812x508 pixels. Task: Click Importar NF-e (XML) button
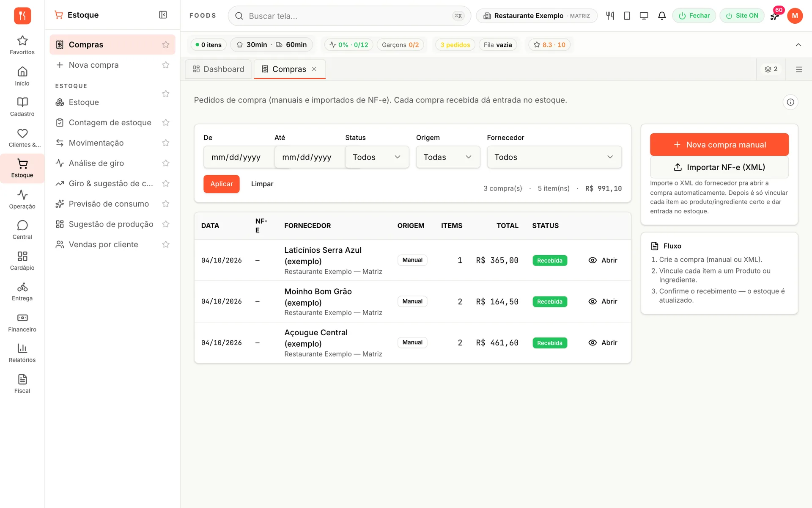(x=719, y=167)
